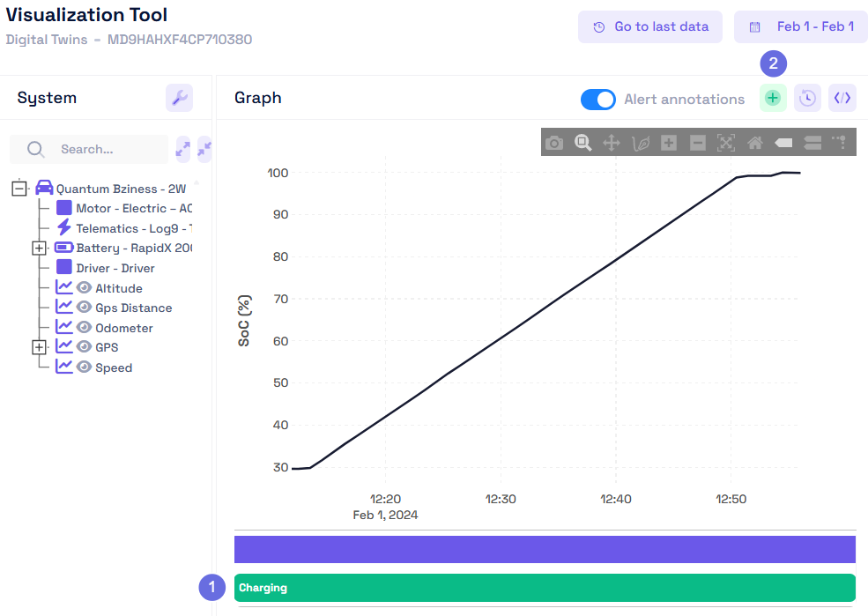868x616 pixels.
Task: Expand the Battery - RapidX node
Action: click(39, 248)
